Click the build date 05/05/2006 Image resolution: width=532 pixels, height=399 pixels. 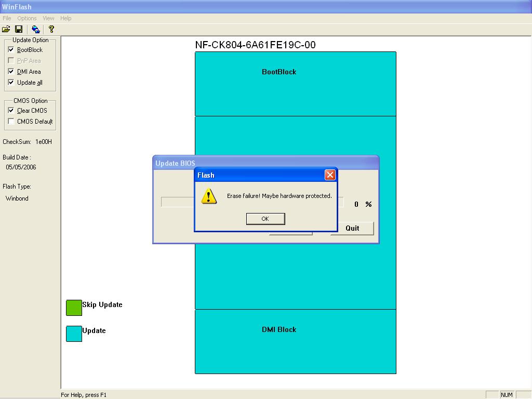click(21, 167)
